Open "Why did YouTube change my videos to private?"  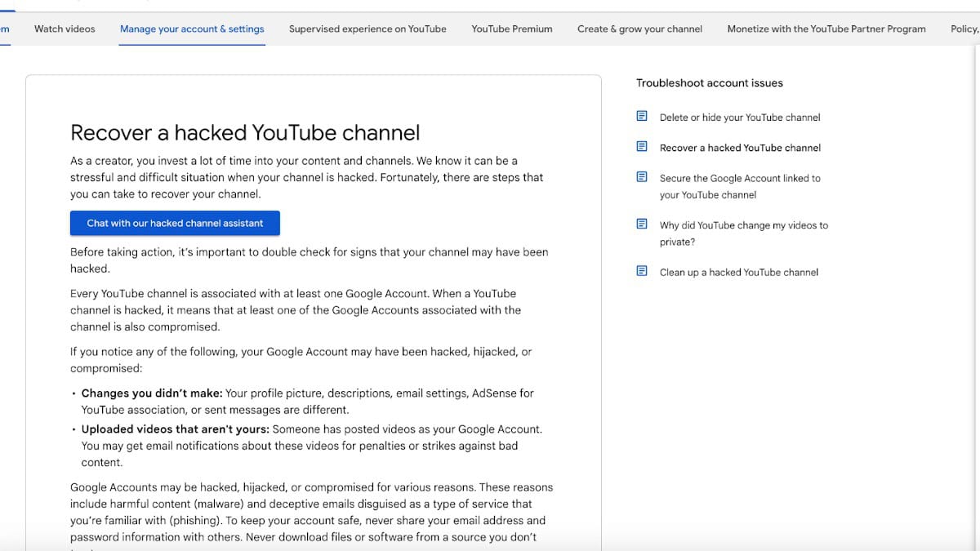[744, 233]
